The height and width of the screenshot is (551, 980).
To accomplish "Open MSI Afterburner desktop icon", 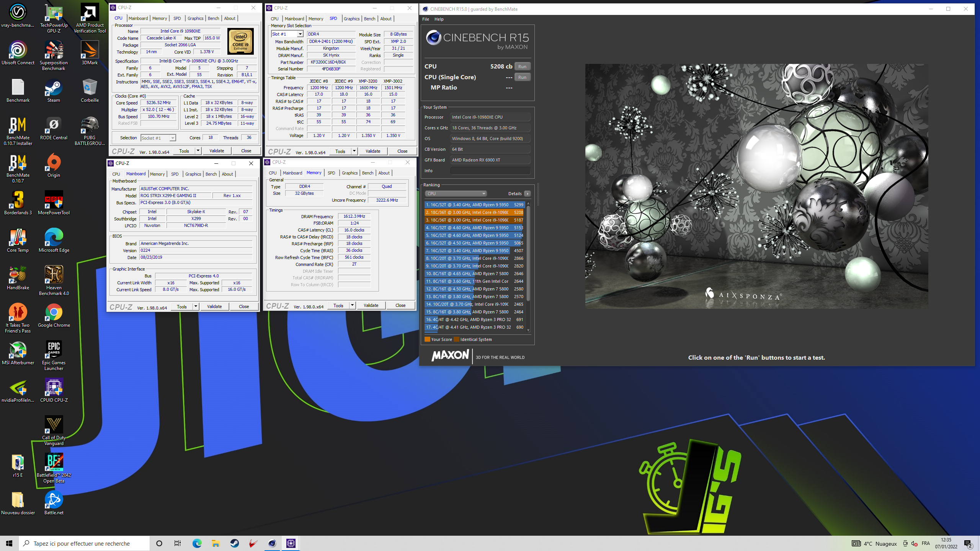I will click(x=18, y=353).
